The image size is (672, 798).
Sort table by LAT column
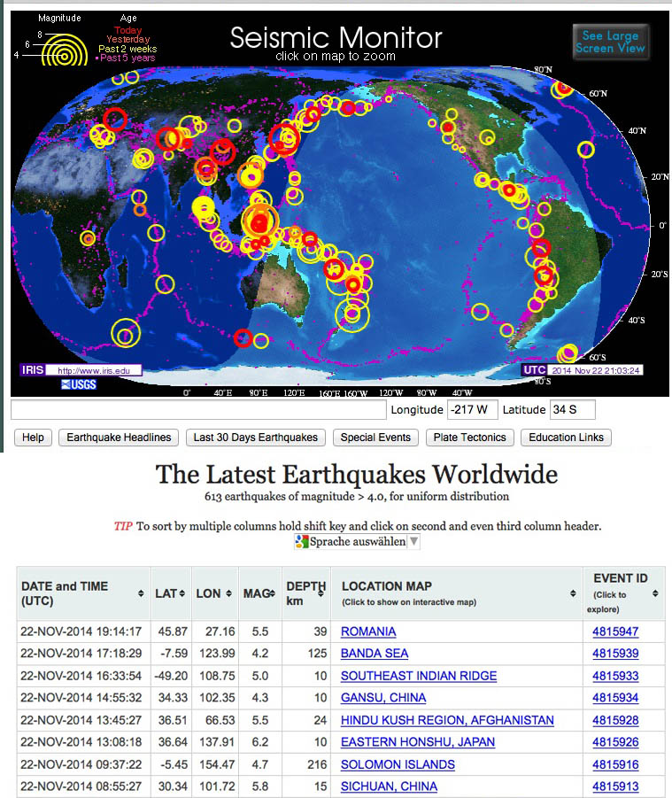pos(170,593)
